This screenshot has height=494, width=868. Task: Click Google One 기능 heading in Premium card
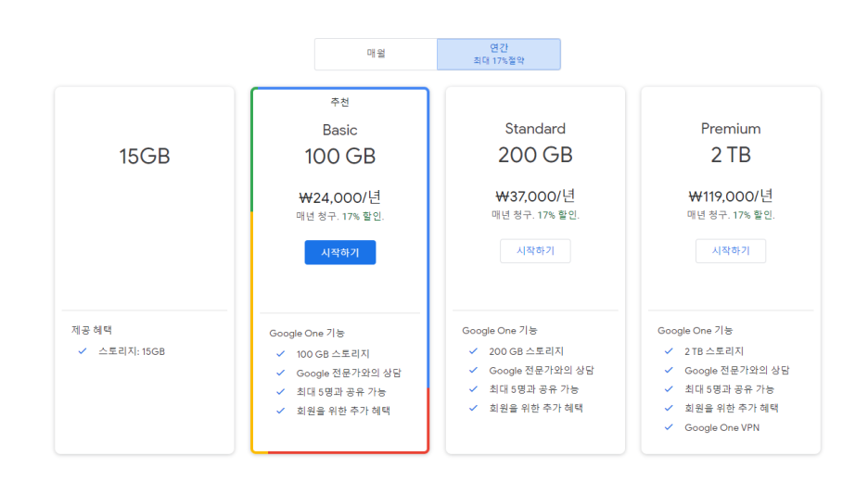pos(695,330)
